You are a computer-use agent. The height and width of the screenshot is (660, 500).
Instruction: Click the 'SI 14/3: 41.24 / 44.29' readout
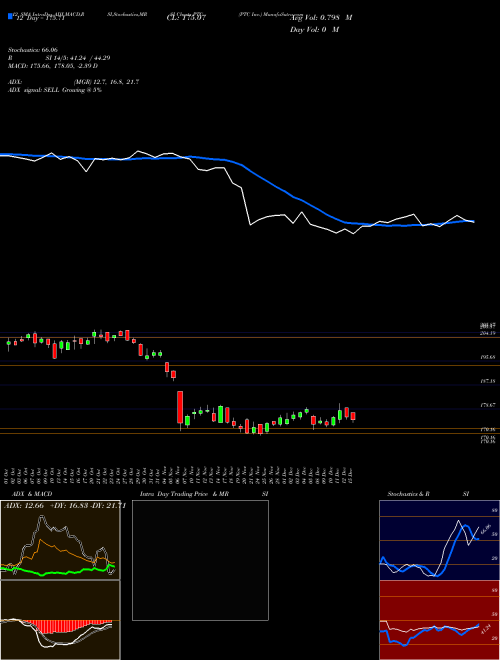(x=78, y=58)
